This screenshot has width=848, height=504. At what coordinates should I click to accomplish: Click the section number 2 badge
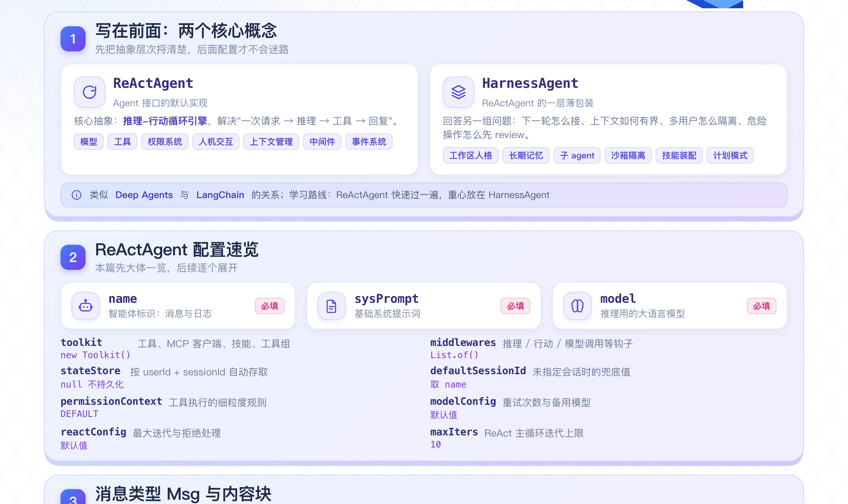click(73, 257)
